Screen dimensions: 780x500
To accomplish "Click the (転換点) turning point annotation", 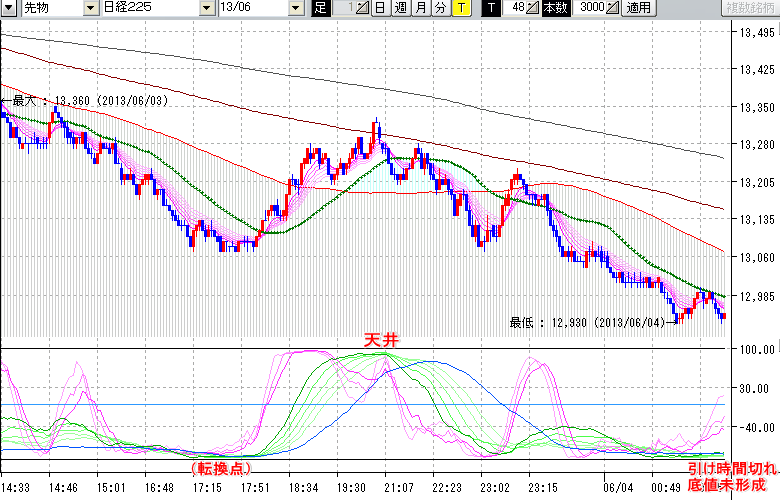I will [x=217, y=468].
